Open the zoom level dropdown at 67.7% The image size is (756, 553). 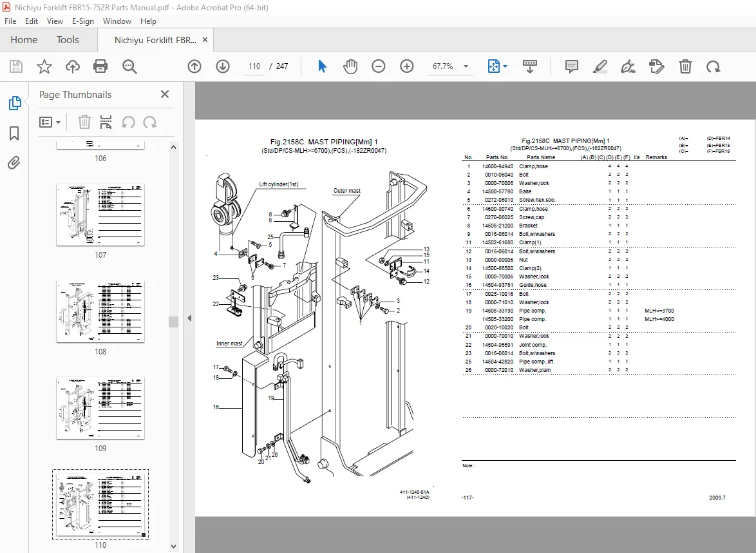pyautogui.click(x=466, y=66)
